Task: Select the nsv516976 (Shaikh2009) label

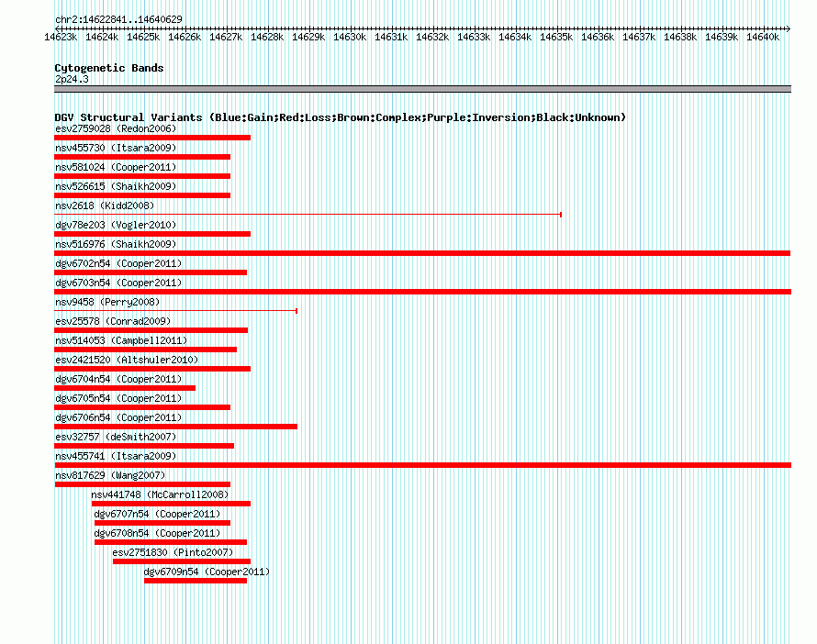Action: [x=116, y=244]
